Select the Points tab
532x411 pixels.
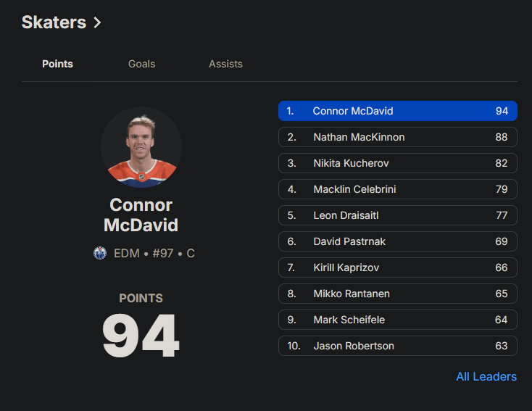click(57, 64)
